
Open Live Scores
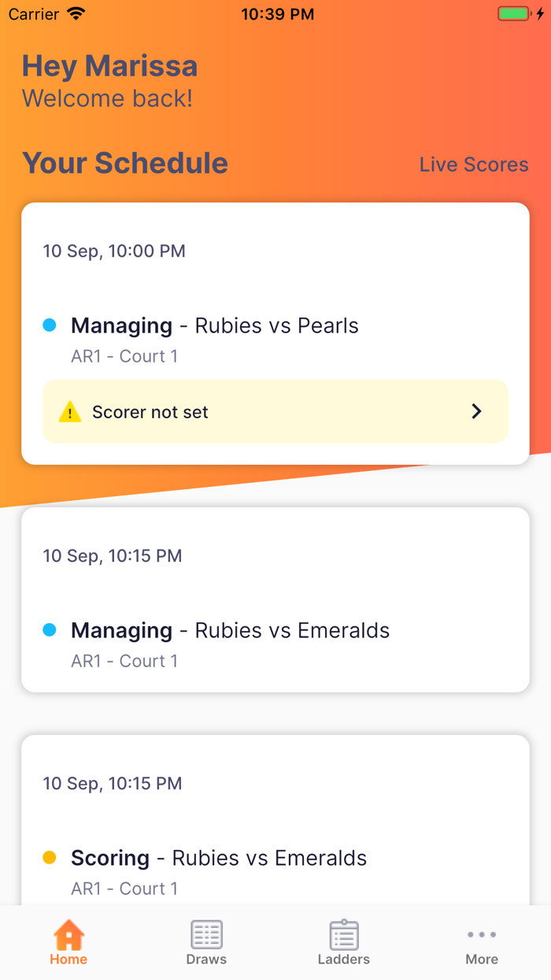click(474, 165)
